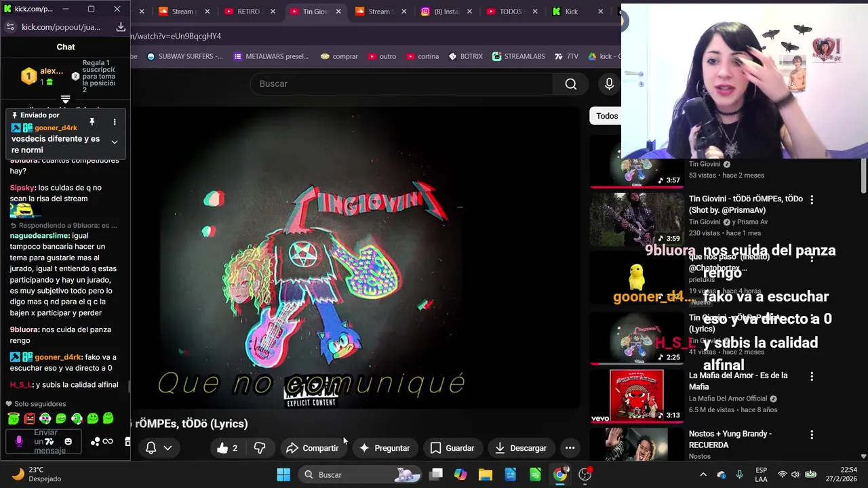Click the Descargar download button
The image size is (868, 488).
(x=521, y=448)
